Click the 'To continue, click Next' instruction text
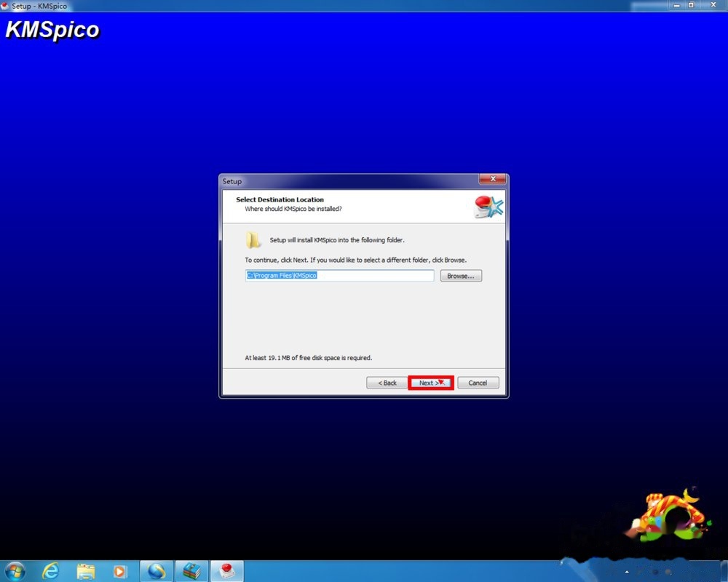 point(356,260)
